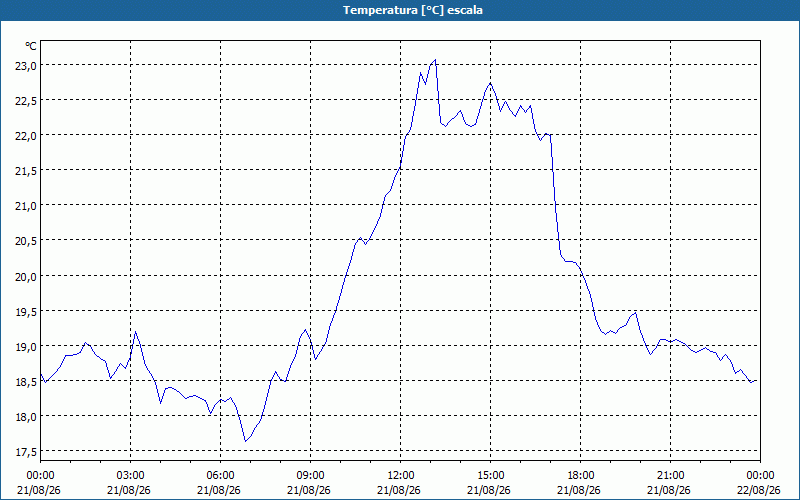Screen dimensions: 800x500
Task: Click the 06:00 time axis label
Action: [x=220, y=475]
